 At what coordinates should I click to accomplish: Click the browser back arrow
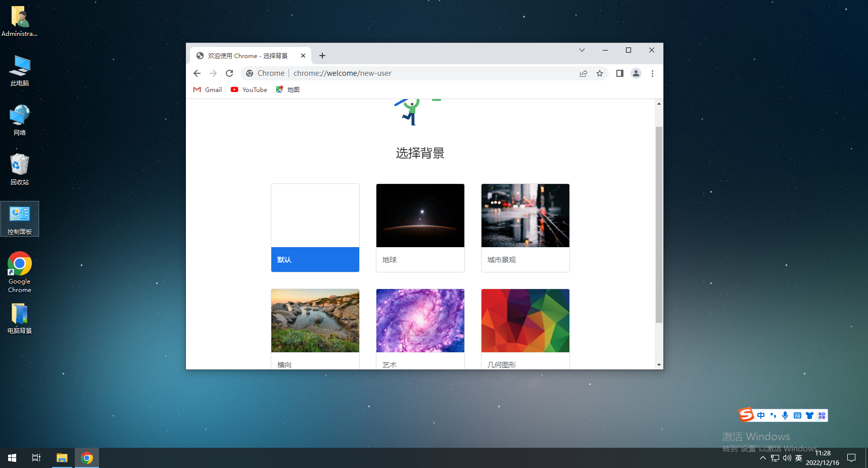pos(197,73)
